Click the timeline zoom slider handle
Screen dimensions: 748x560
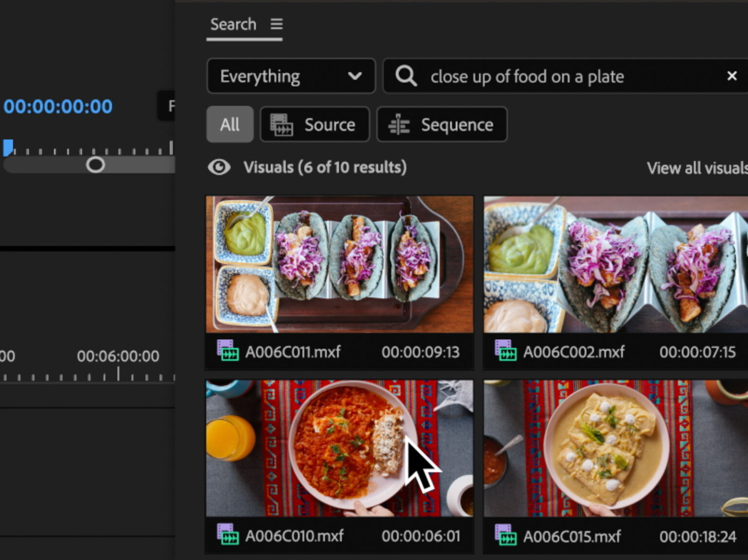95,165
